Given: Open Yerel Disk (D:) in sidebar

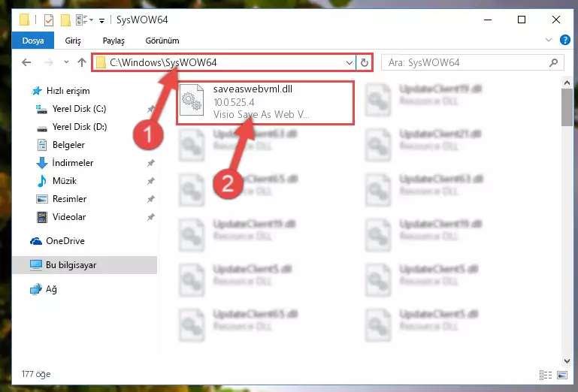Looking at the screenshot, I should pyautogui.click(x=80, y=127).
